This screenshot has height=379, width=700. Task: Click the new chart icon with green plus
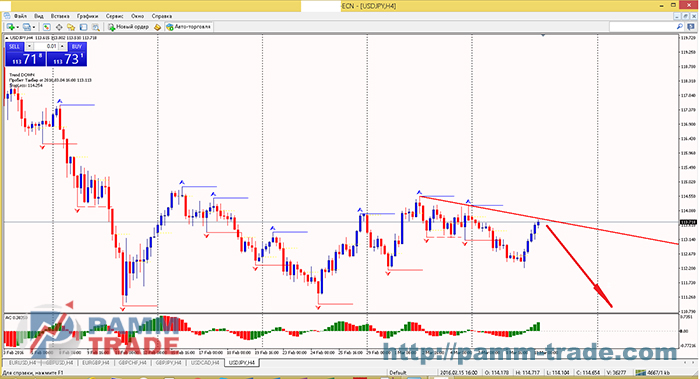10,27
